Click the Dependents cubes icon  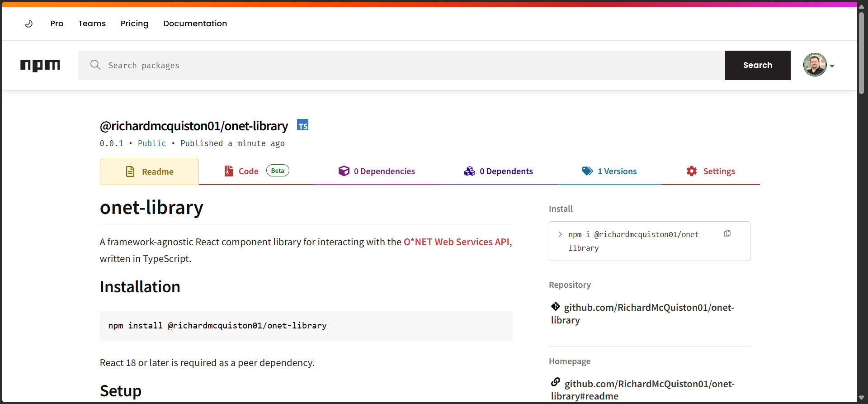[470, 171]
